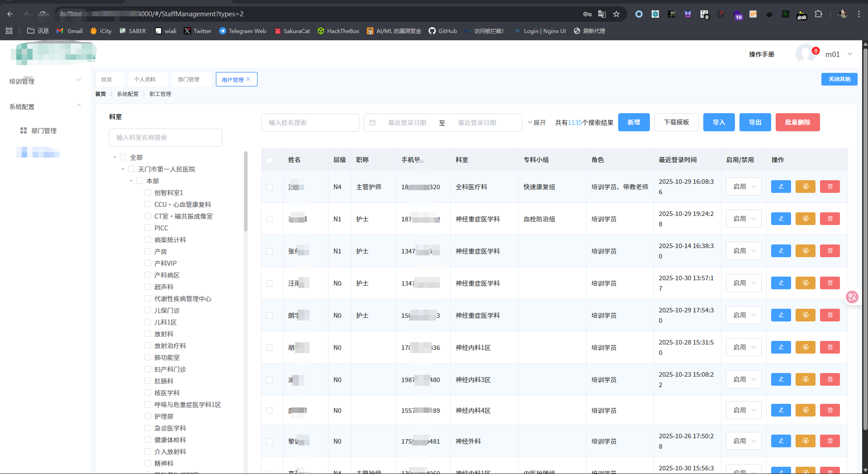The image size is (868, 474).
Task: Click the bookmark star icon in address bar
Action: [616, 14]
